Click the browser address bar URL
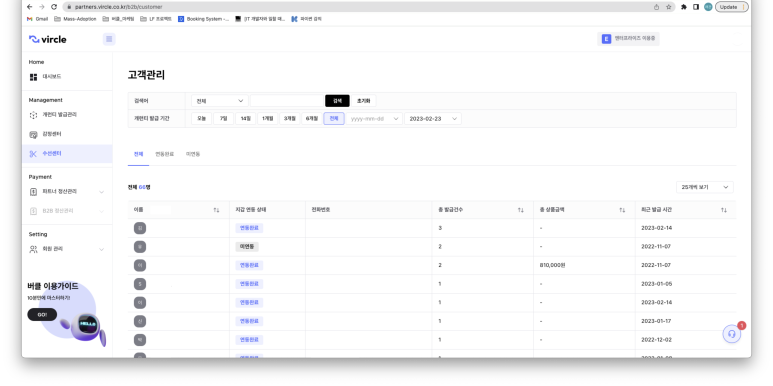Screen dimensions: 773x386 tap(118, 7)
